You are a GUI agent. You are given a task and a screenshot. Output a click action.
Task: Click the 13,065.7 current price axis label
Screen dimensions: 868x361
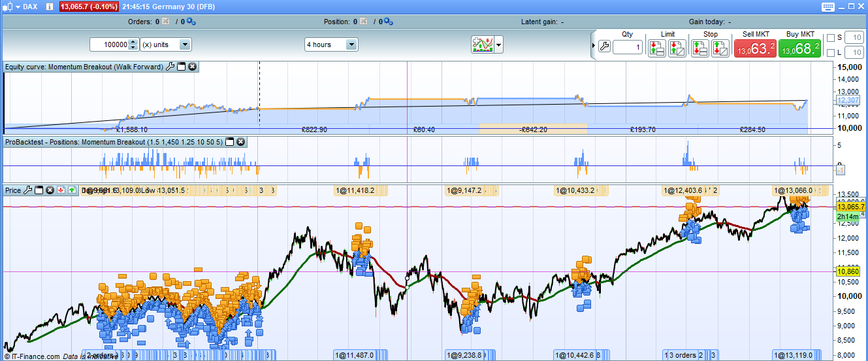pyautogui.click(x=850, y=206)
